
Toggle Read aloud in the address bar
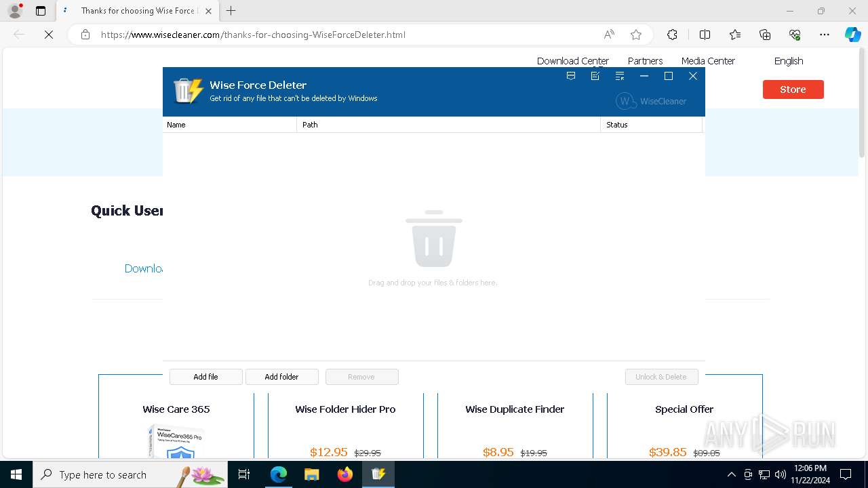click(x=609, y=35)
